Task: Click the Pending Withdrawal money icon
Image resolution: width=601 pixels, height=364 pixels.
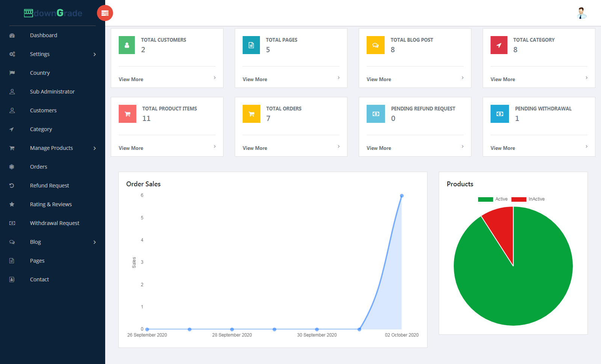Action: click(x=500, y=114)
